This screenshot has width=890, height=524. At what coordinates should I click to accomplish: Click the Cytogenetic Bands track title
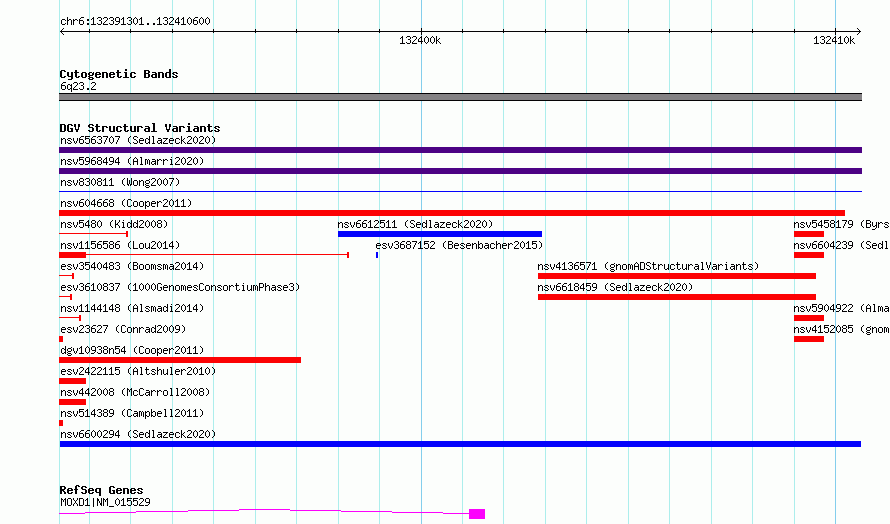click(x=119, y=74)
